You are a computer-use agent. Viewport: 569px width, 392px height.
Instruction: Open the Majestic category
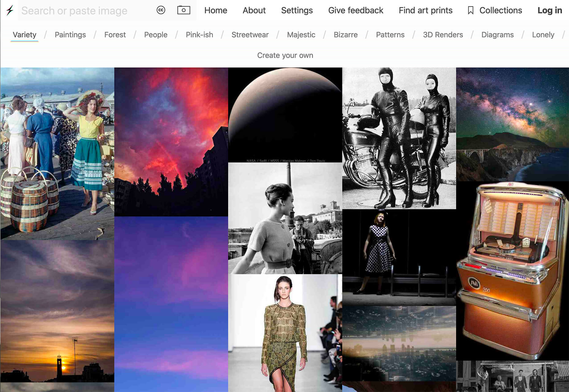pos(301,35)
